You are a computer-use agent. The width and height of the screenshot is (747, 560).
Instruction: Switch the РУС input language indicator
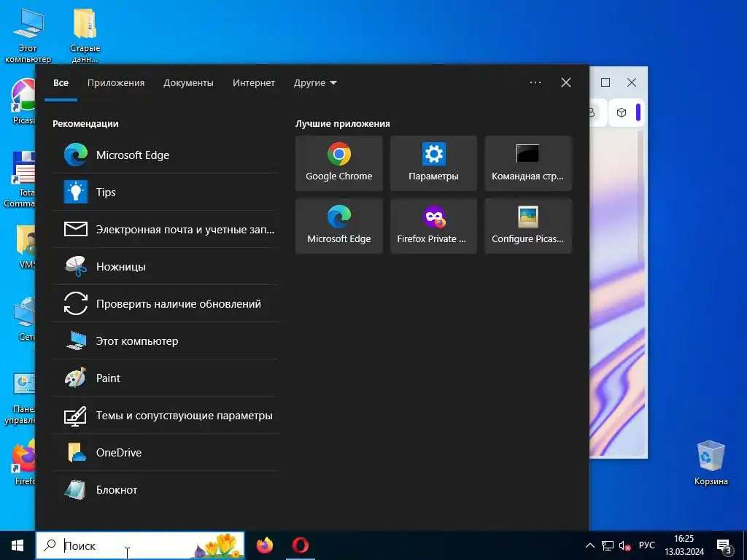click(647, 545)
